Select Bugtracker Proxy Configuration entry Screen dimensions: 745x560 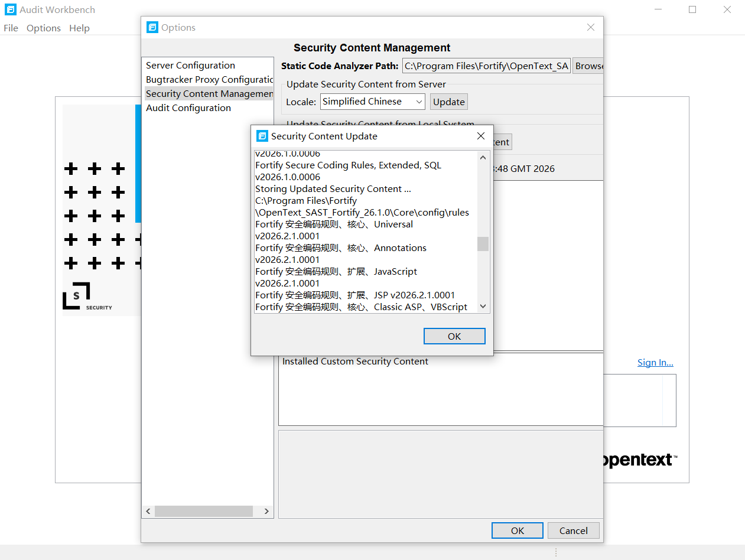(209, 80)
